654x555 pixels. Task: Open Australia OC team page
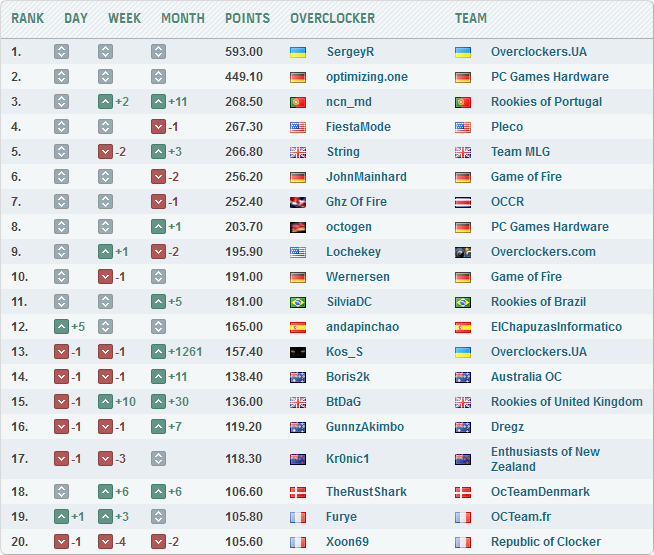(x=526, y=377)
